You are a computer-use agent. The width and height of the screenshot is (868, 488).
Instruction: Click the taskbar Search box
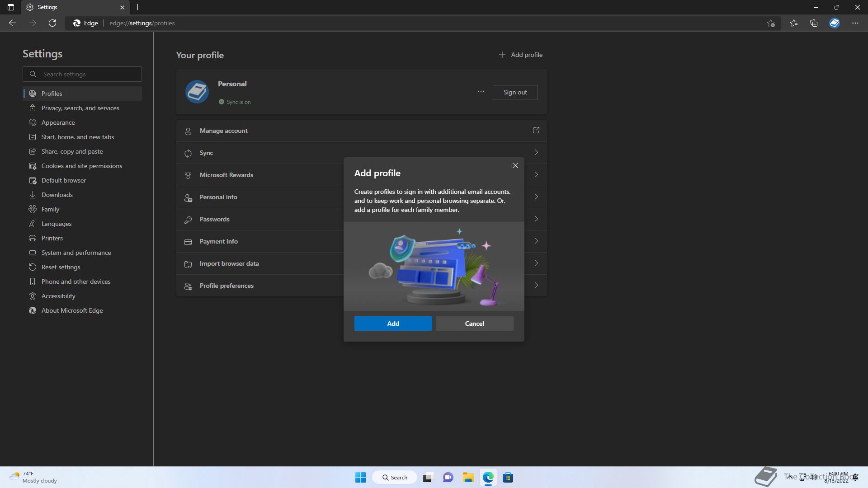click(x=395, y=478)
